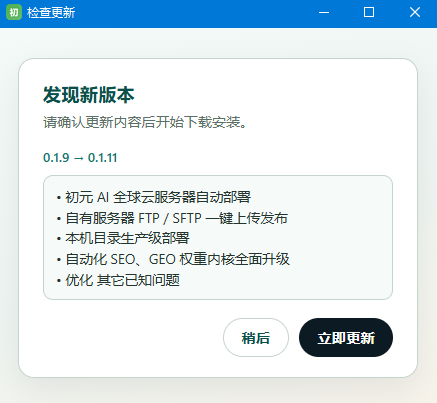Minimize the 检查更新 window

pos(324,13)
